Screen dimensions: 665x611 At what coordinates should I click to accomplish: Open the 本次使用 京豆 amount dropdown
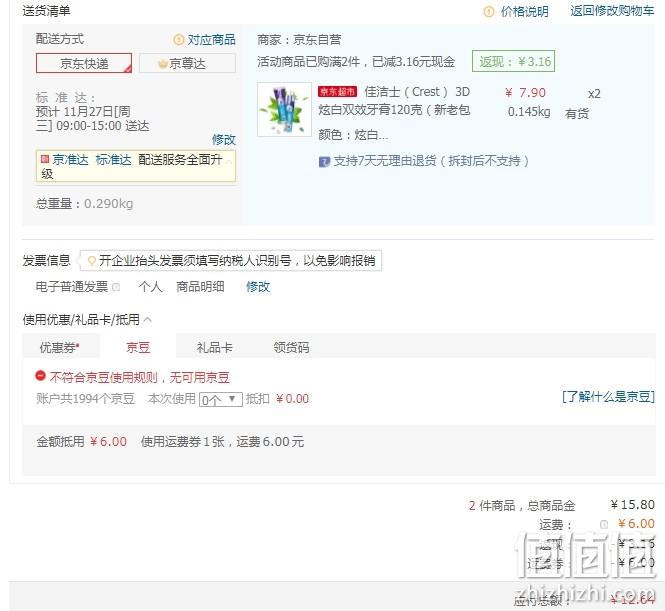(221, 399)
